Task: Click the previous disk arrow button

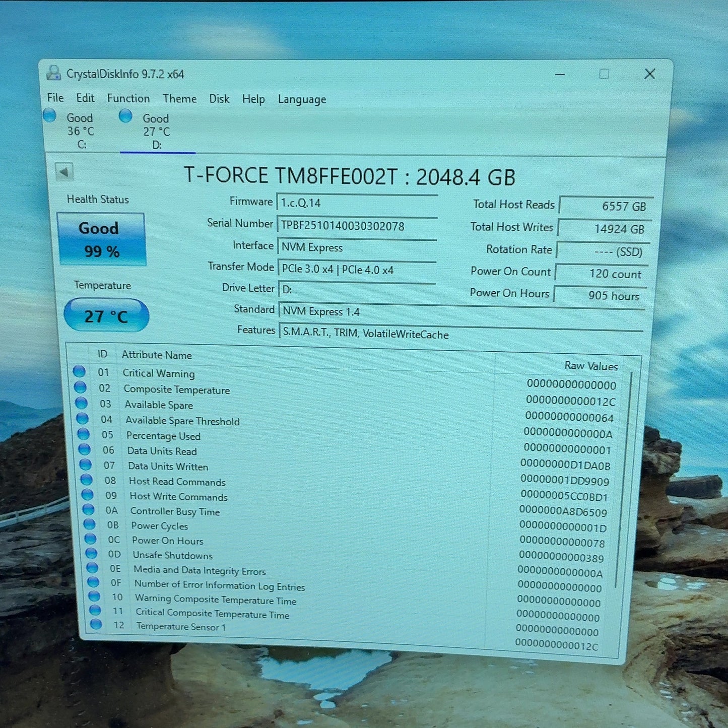Action: coord(64,172)
